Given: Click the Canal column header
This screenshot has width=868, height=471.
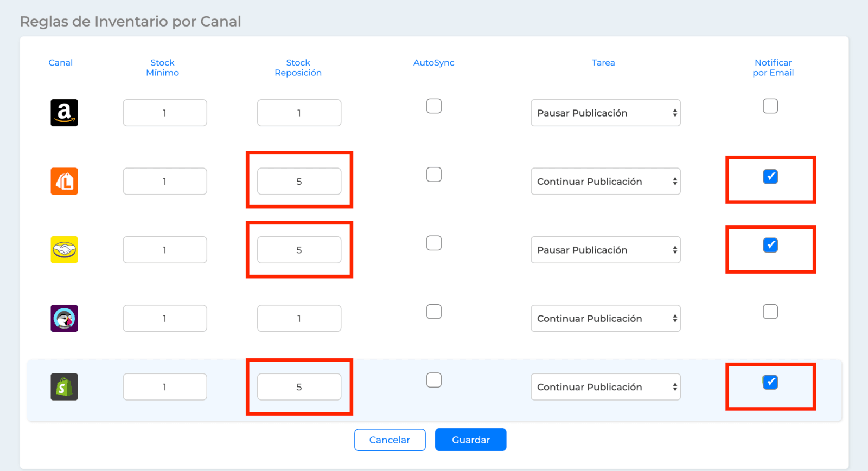Looking at the screenshot, I should pyautogui.click(x=61, y=63).
